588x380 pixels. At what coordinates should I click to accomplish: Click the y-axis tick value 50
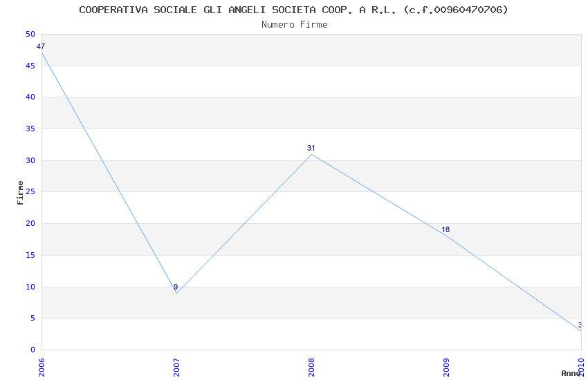(x=30, y=34)
